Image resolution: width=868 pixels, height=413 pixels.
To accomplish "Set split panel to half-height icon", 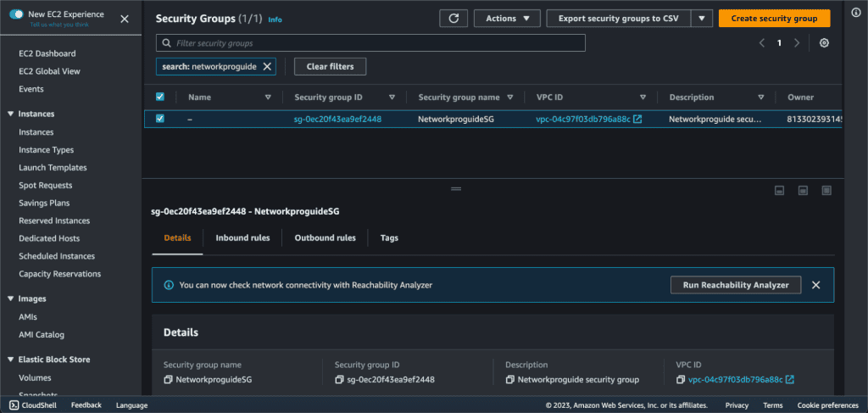I will [x=803, y=191].
